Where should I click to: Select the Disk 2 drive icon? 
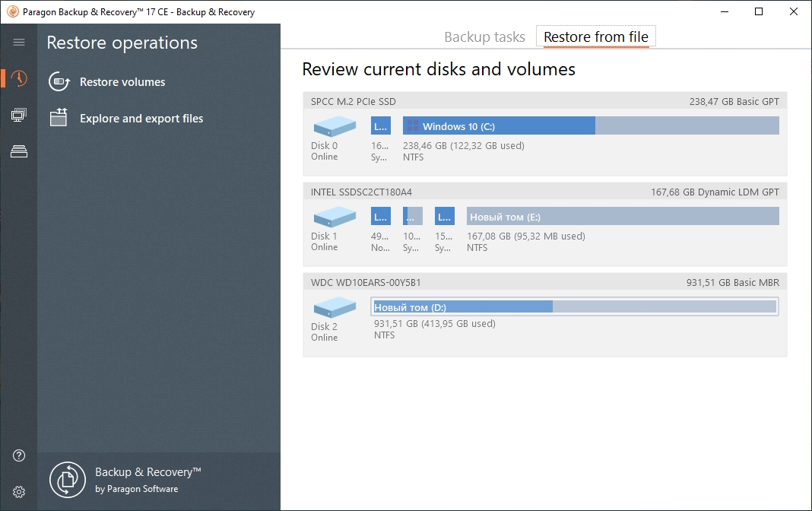click(x=335, y=307)
